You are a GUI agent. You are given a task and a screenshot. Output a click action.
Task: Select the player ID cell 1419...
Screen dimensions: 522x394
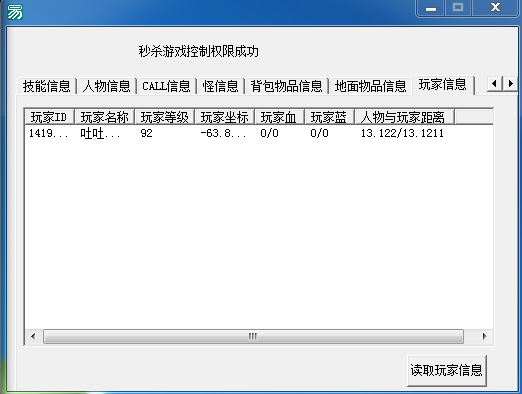click(x=49, y=133)
